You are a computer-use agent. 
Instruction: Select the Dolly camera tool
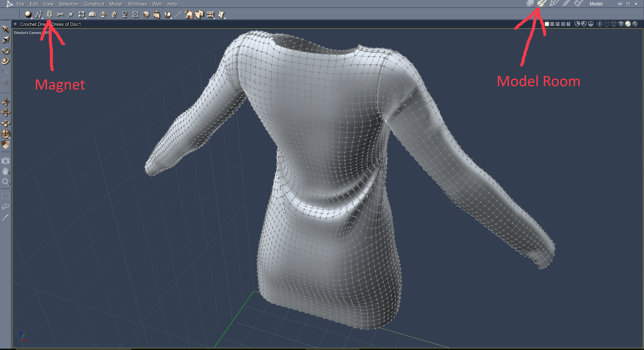click(6, 123)
